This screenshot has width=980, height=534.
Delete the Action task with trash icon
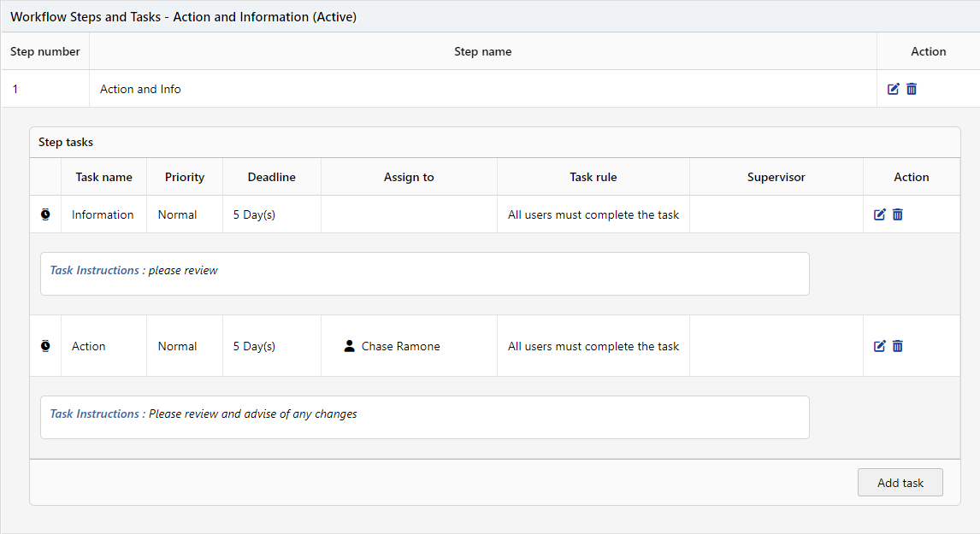point(897,346)
